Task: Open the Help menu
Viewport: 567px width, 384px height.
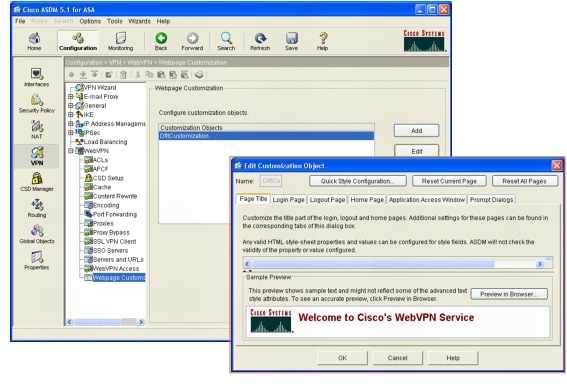Action: (163, 21)
